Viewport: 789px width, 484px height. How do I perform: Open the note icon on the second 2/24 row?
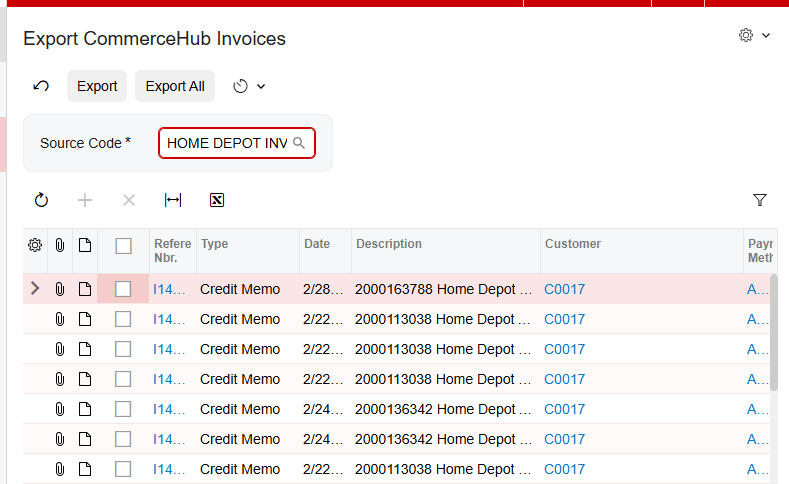pyautogui.click(x=85, y=439)
